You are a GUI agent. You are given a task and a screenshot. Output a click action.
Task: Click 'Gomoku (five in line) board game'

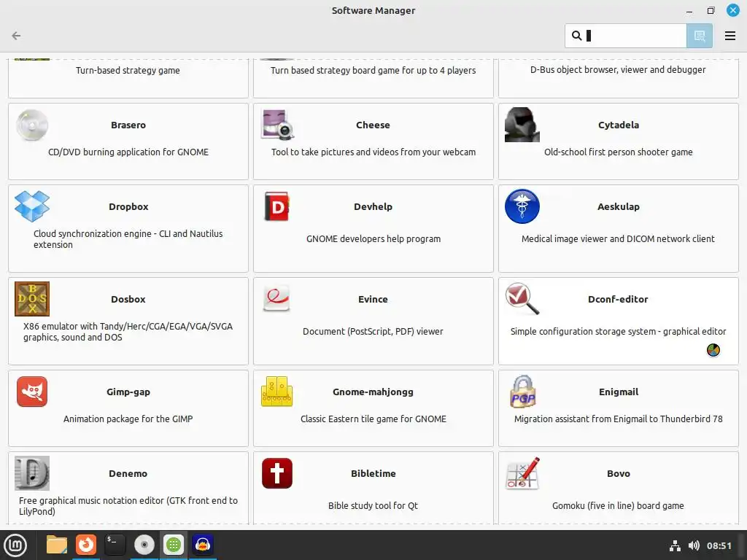(x=618, y=506)
